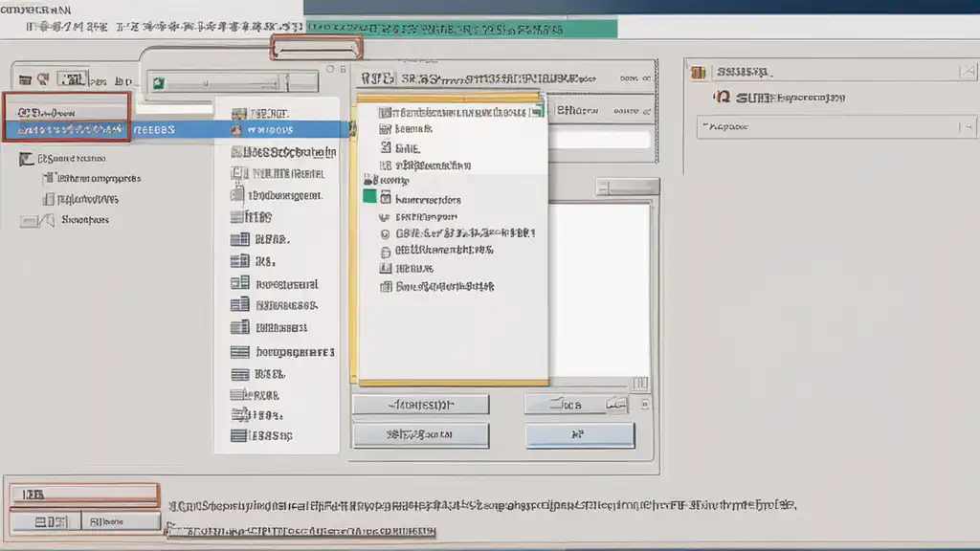The width and height of the screenshot is (980, 551).
Task: Click the last table icon in the popup list
Action: (x=386, y=287)
